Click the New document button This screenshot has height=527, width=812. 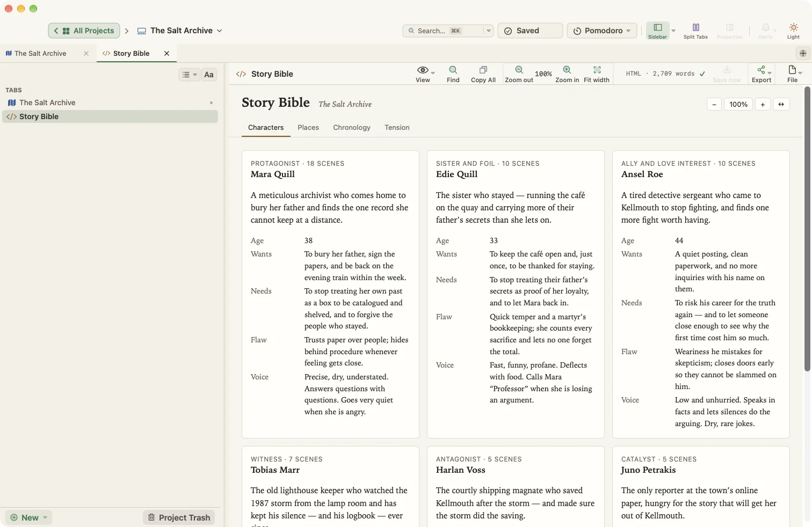pos(29,517)
